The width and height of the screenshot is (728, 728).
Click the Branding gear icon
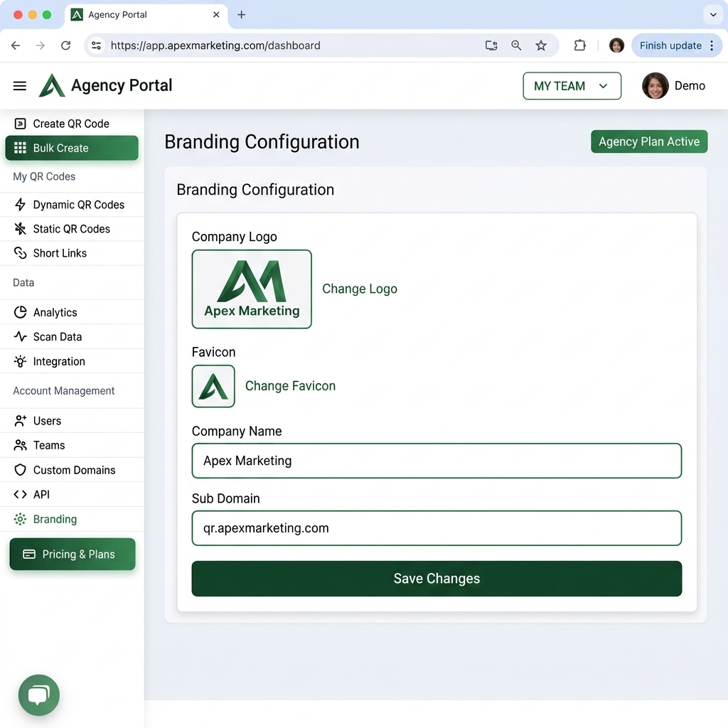coord(20,519)
